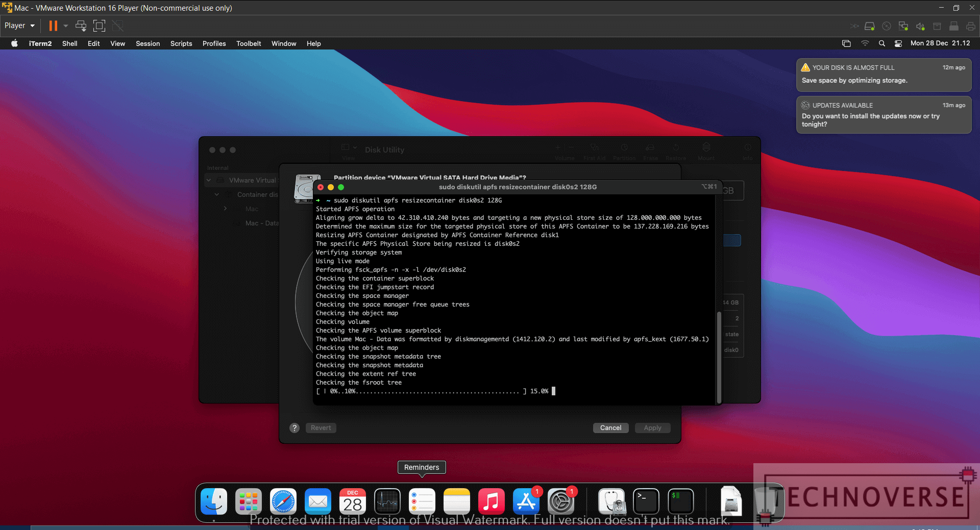Expand the Mac volume tree item
The width and height of the screenshot is (980, 530).
(225, 209)
